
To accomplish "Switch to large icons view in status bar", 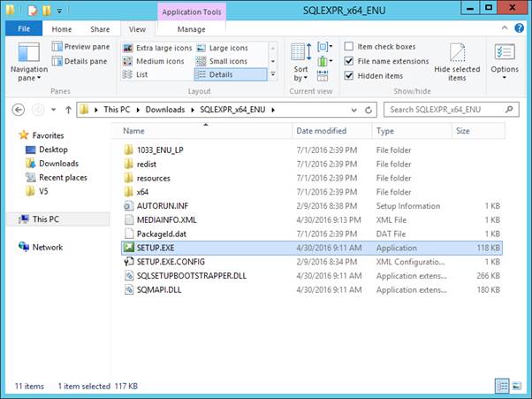I will (517, 386).
